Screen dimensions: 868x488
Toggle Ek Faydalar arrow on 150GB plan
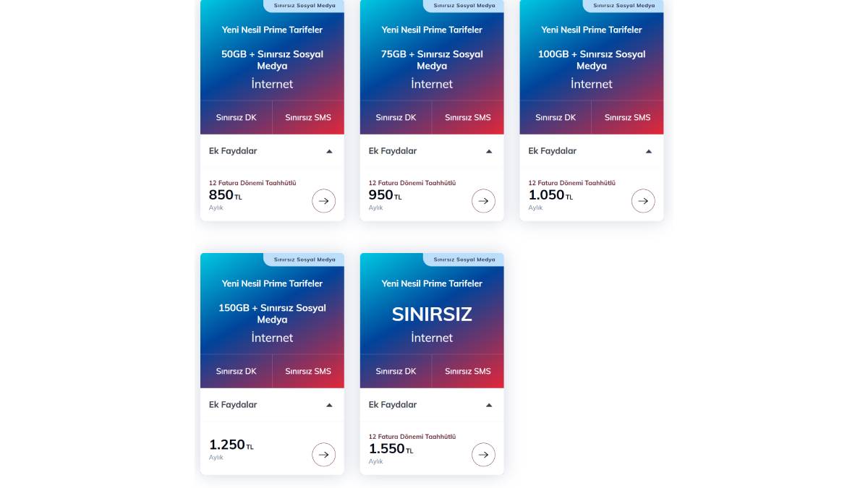pyautogui.click(x=329, y=405)
